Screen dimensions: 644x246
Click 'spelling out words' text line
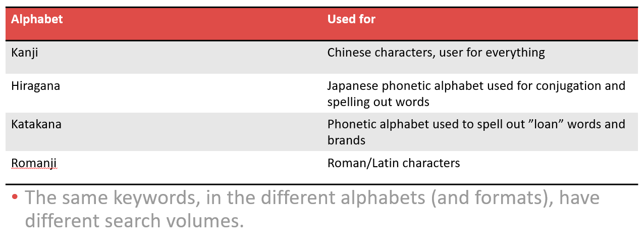(379, 102)
